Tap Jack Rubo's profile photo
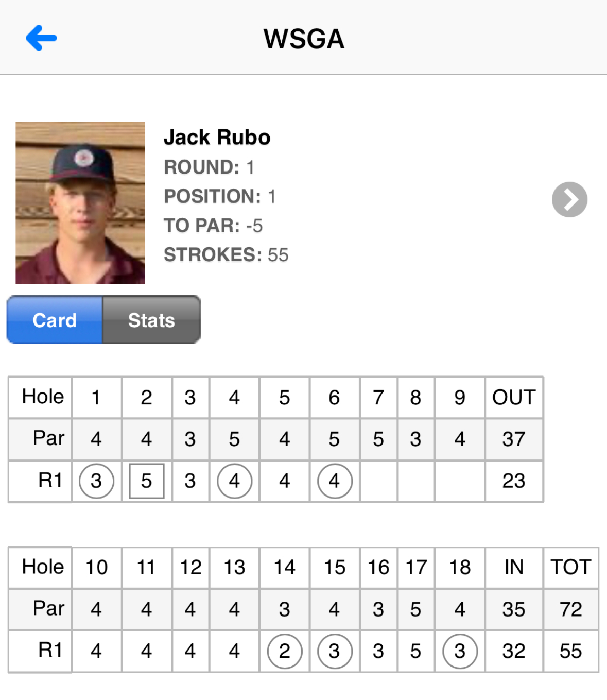The width and height of the screenshot is (607, 700). [x=80, y=202]
